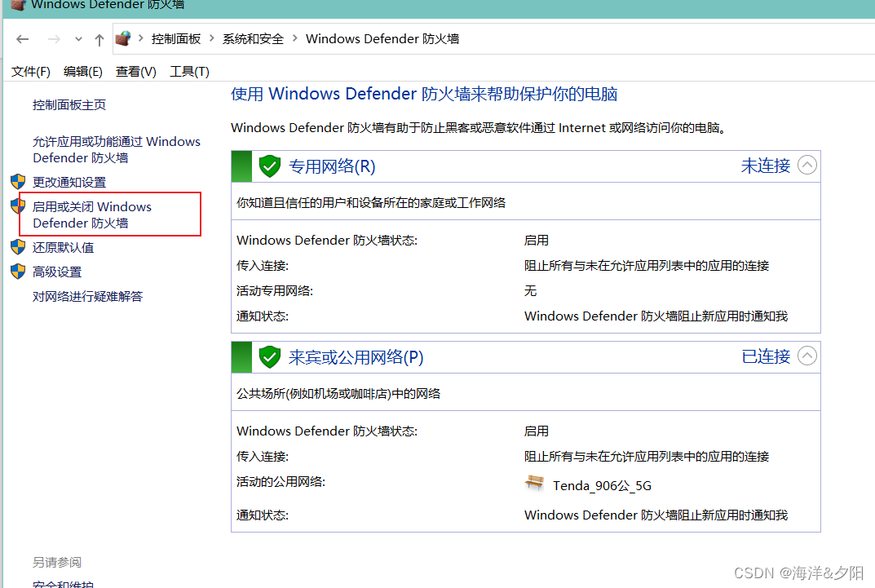Click 公共场所(例如机场或咖啡店)中的网络 description
875x588 pixels.
point(338,394)
